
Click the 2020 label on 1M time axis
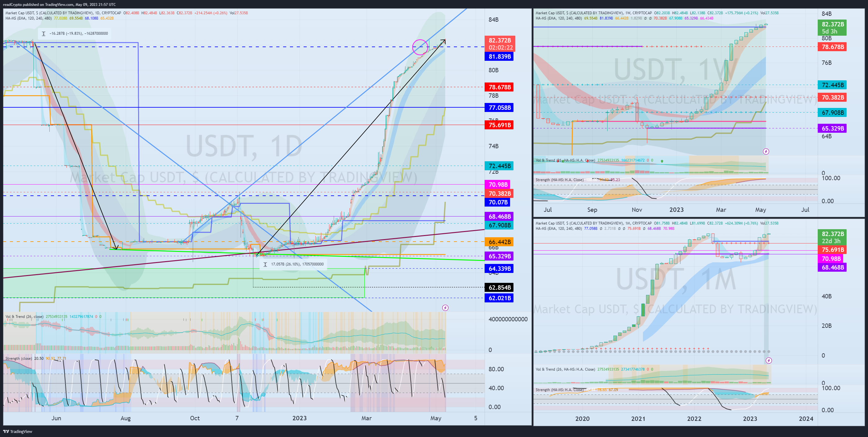pos(582,419)
